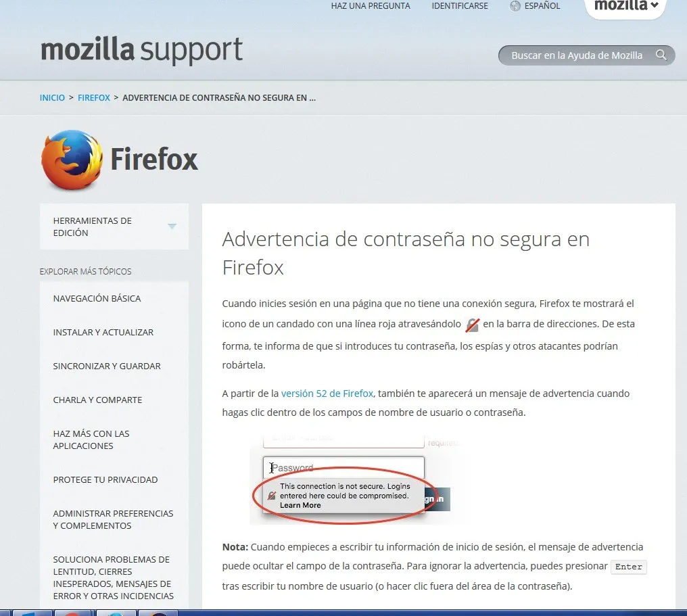Select NAVEGACIÓN BÁSICA topic
Image resolution: width=687 pixels, height=616 pixels.
click(97, 298)
